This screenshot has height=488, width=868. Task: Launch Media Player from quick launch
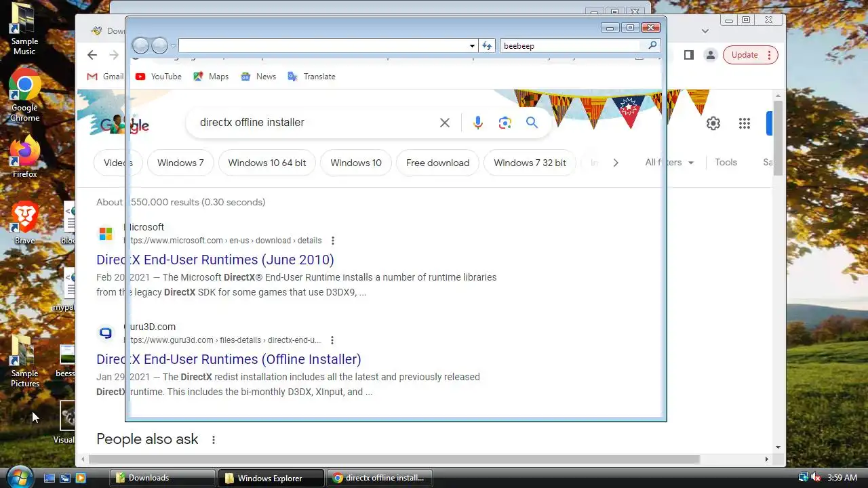[x=81, y=478]
